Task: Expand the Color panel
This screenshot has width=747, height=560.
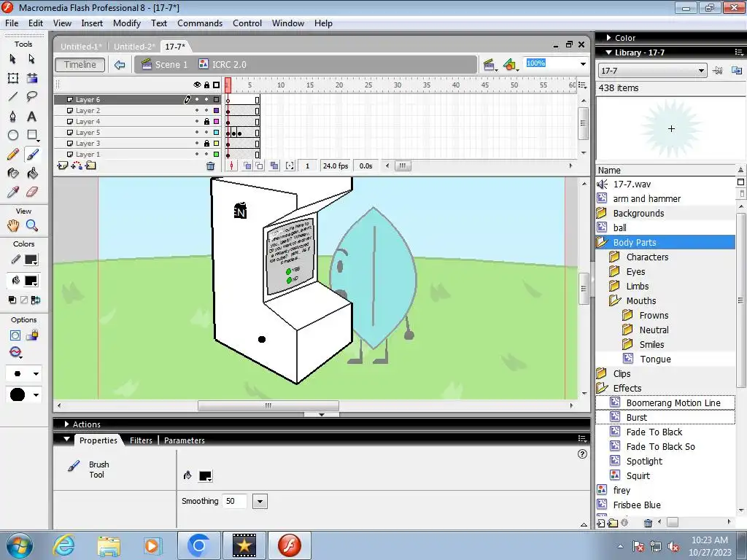Action: coord(609,38)
